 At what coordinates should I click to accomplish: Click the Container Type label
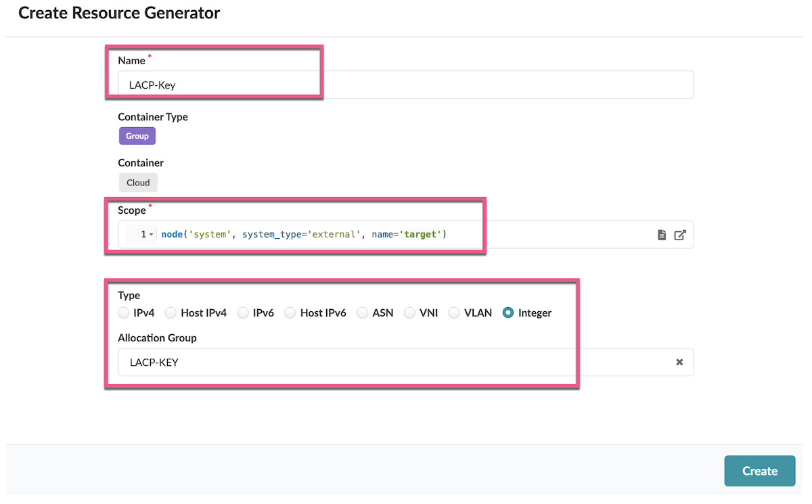click(x=153, y=116)
